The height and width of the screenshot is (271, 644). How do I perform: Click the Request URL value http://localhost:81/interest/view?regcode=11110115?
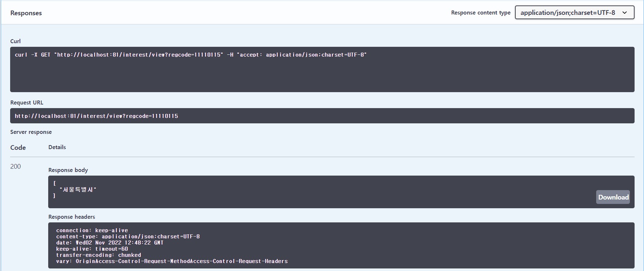tap(96, 116)
